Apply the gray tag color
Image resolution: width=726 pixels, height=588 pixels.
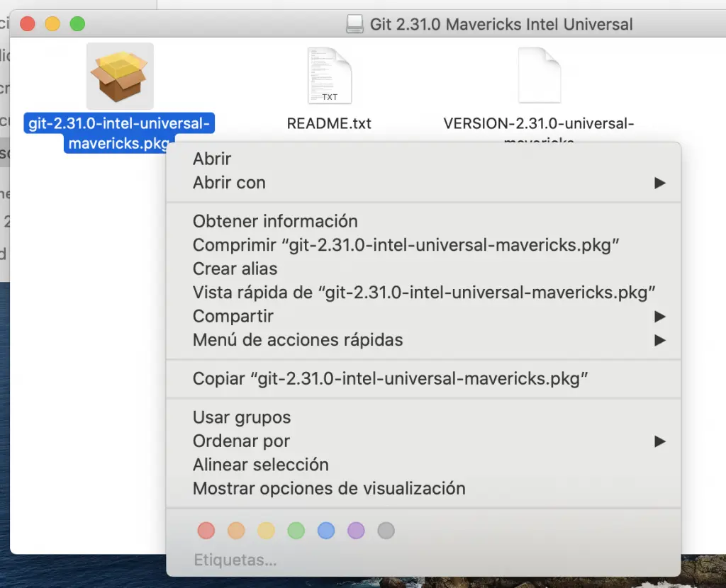[386, 531]
